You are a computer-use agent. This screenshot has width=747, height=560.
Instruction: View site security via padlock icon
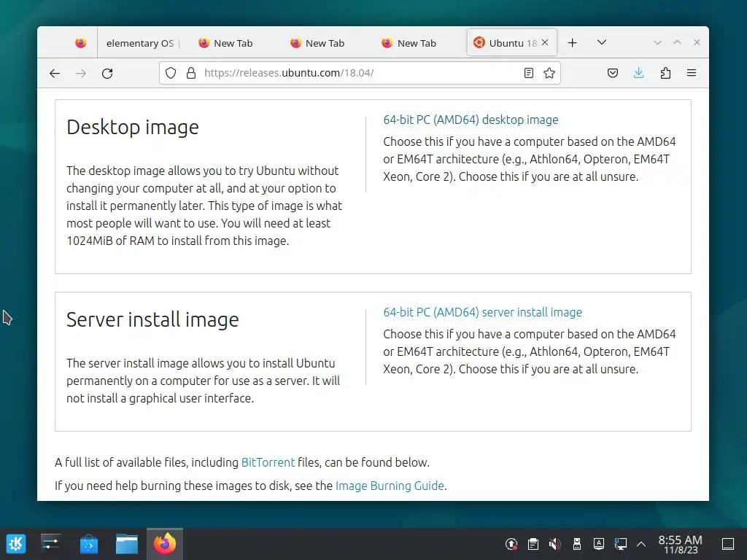click(x=191, y=73)
